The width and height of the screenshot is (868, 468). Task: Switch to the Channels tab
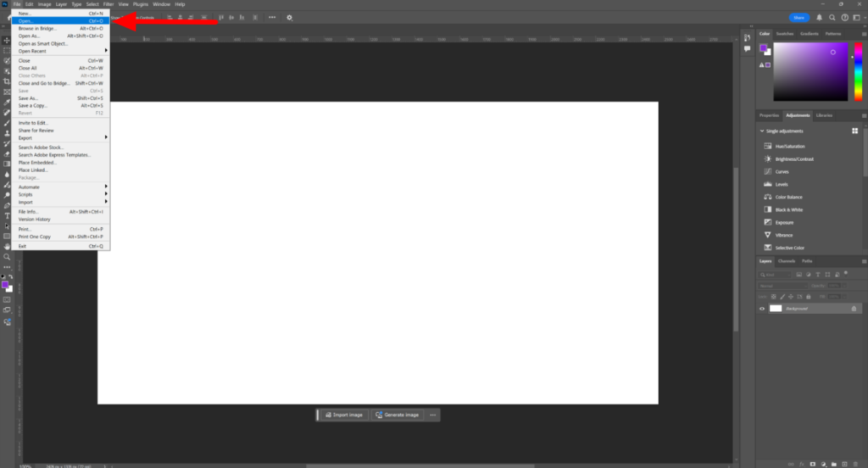(x=786, y=261)
